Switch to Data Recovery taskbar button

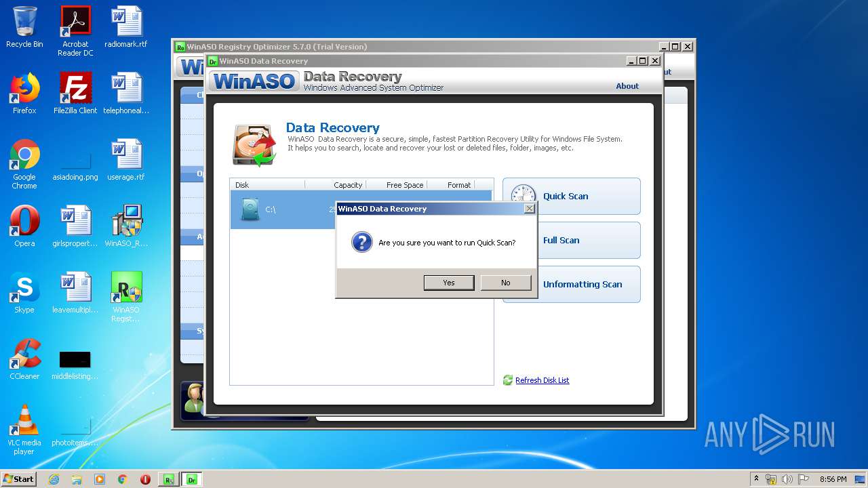191,479
